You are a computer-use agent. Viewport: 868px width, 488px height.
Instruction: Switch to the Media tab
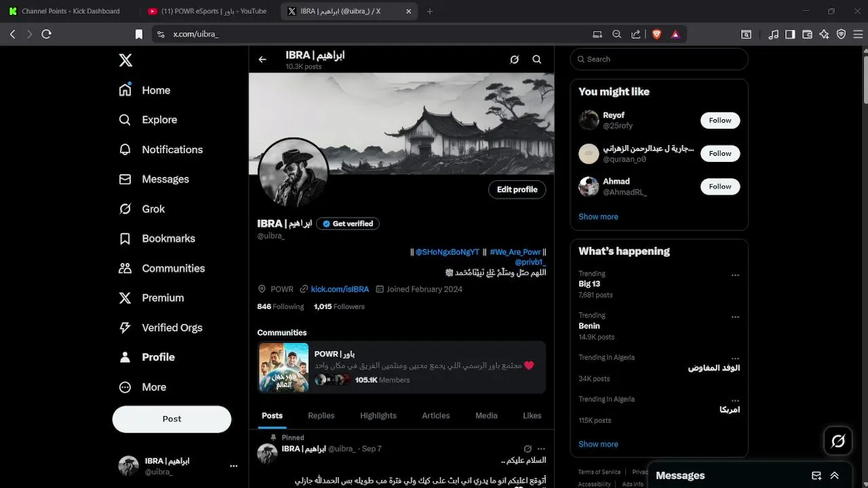486,416
